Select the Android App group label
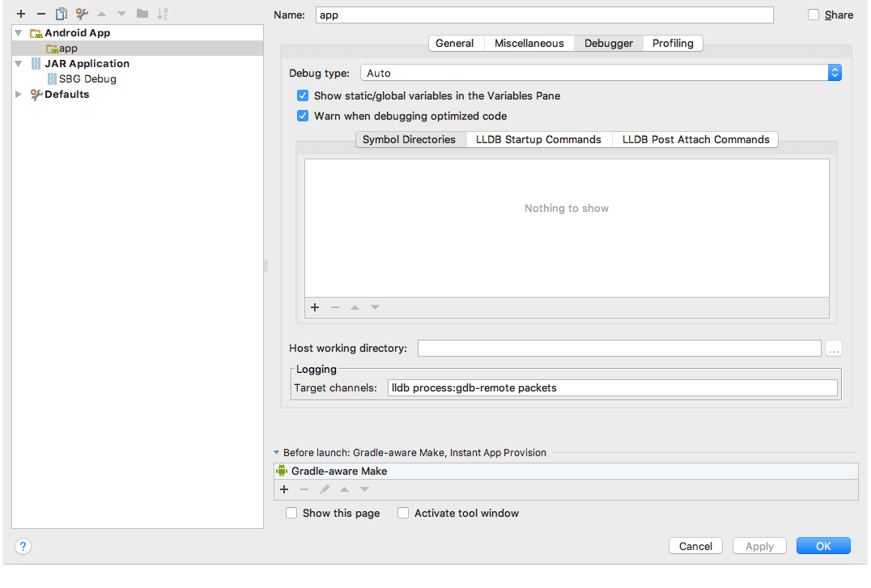Viewport: 871px width, 588px height. tap(77, 33)
